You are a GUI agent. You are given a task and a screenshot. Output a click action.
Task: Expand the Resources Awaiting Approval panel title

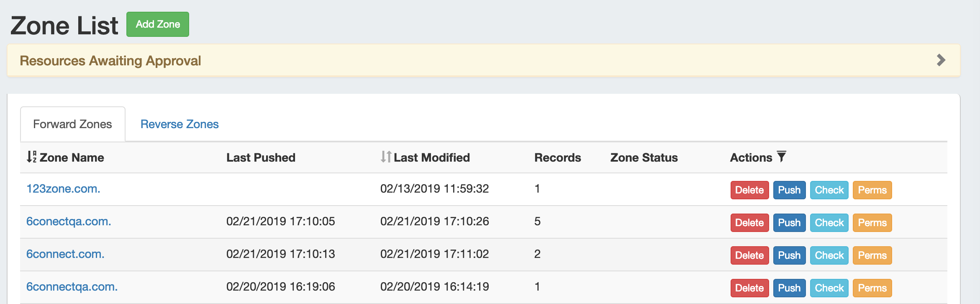coord(110,61)
